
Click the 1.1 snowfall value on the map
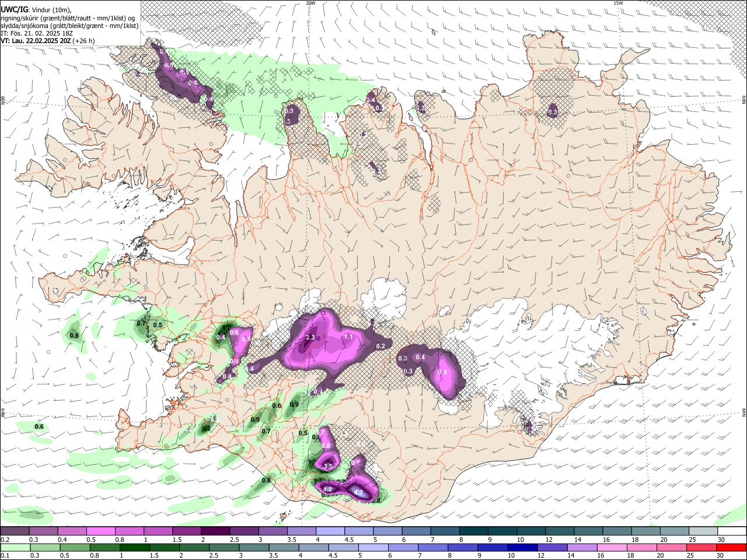[348, 337]
